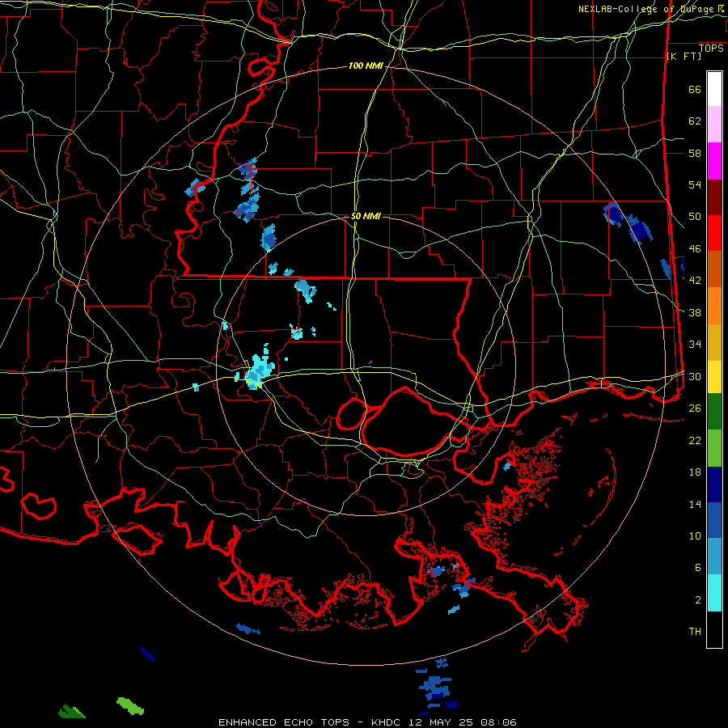Select the light green legend swatch
The image size is (728, 728).
click(x=714, y=447)
